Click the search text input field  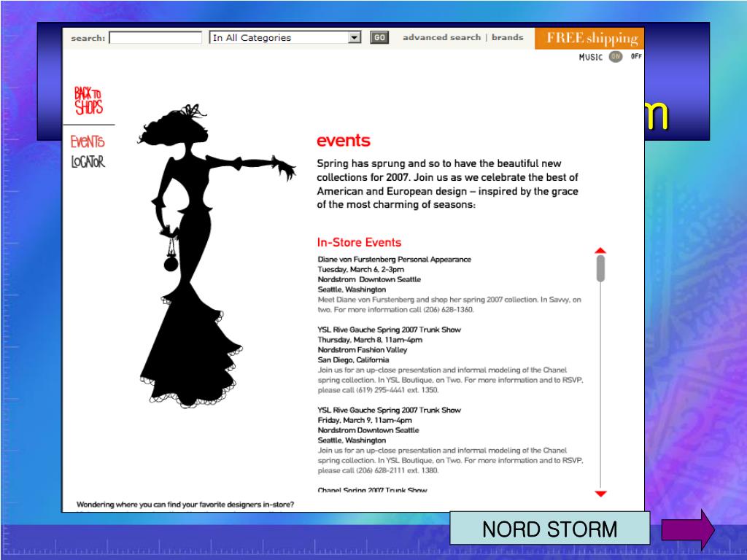pyautogui.click(x=156, y=38)
